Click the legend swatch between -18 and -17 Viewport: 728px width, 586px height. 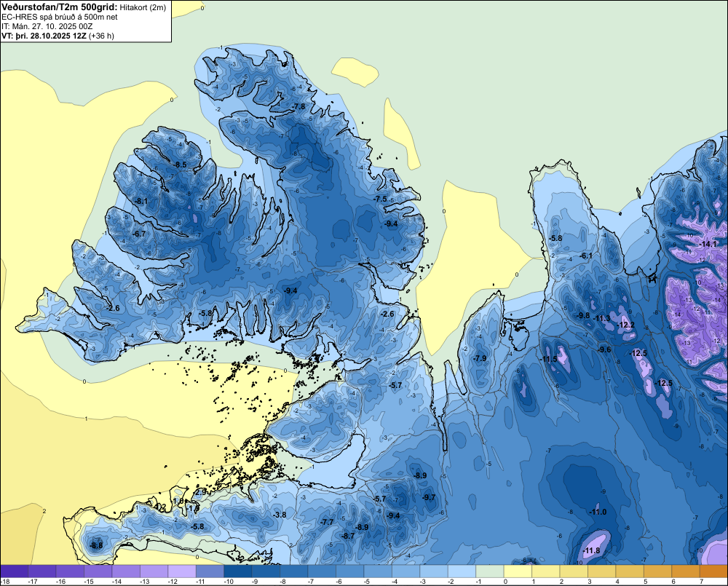coord(15,571)
